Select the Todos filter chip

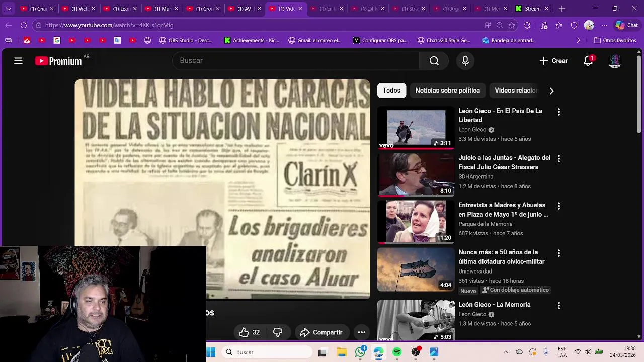(x=391, y=90)
